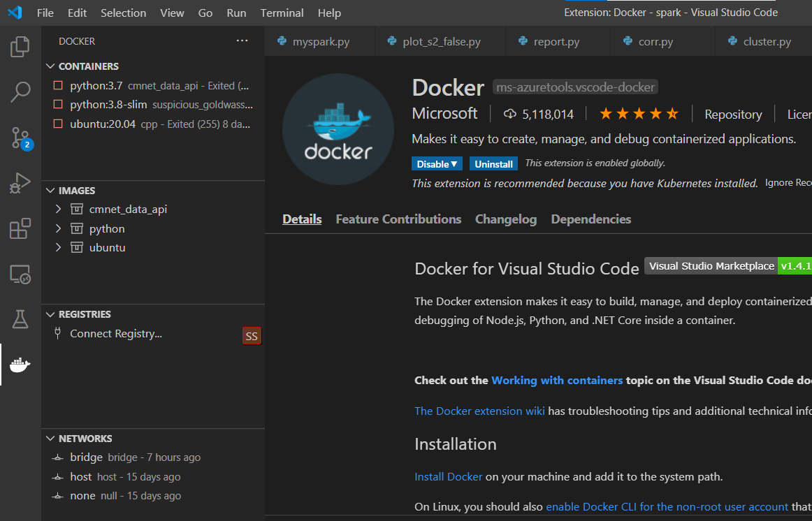Open the Docker panel more actions ellipsis
Viewport: 812px width, 521px height.
(x=242, y=41)
